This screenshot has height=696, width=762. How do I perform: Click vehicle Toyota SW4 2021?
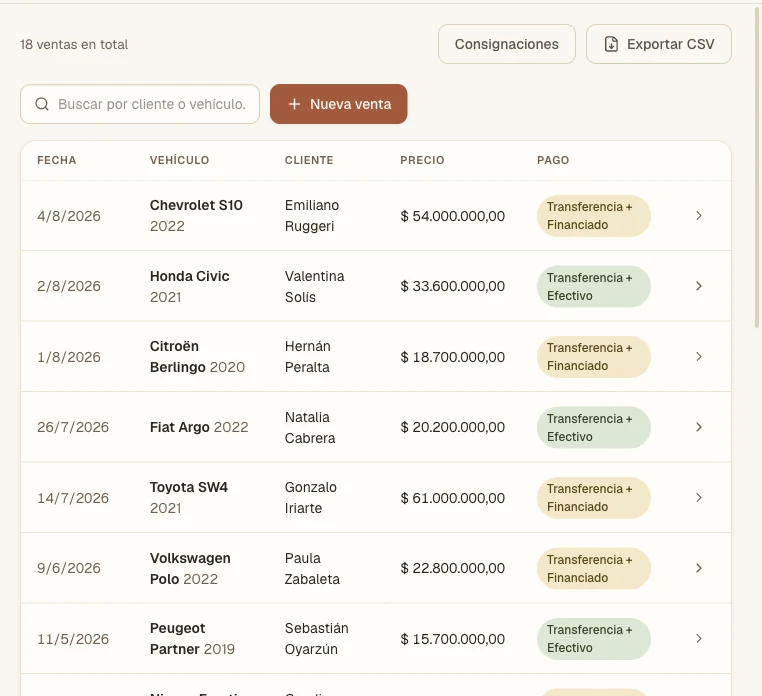click(189, 498)
